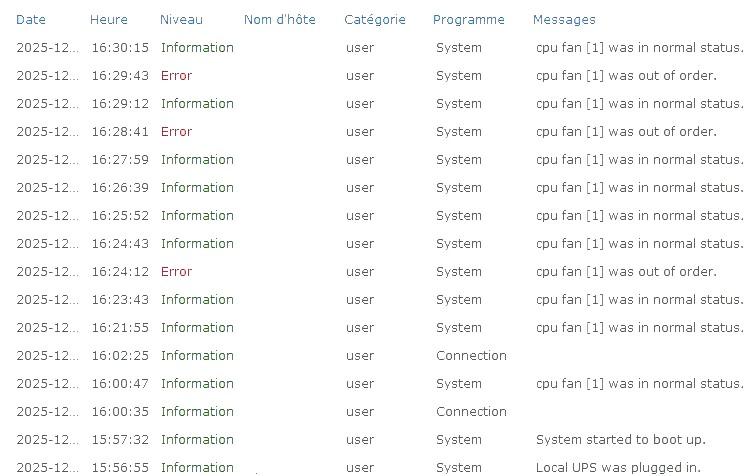Select the Error entry at 16:28:41
The width and height of the screenshot is (755, 476).
pyautogui.click(x=176, y=131)
